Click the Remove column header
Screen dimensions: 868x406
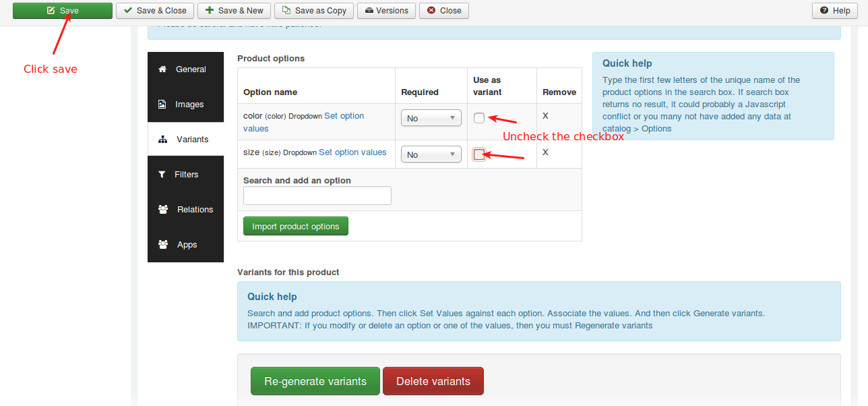[x=559, y=92]
